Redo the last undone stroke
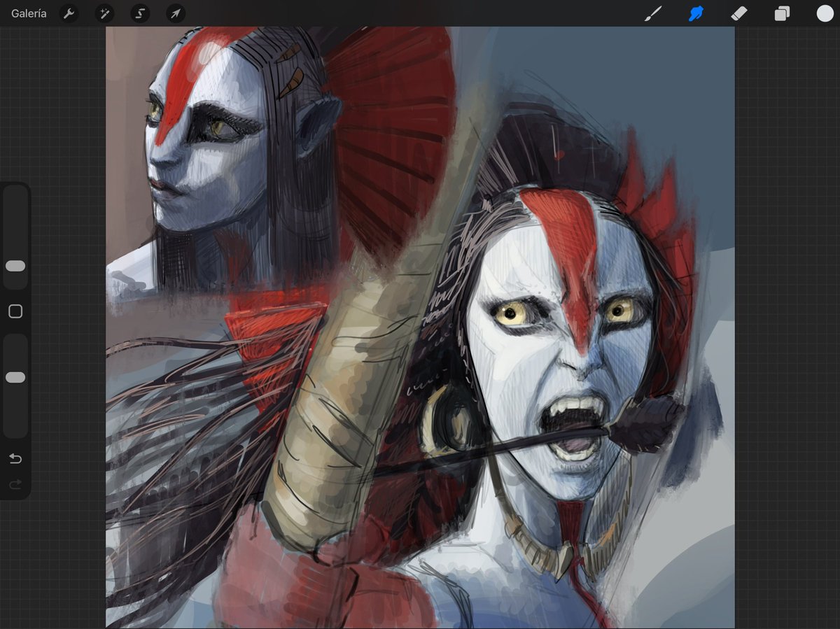This screenshot has width=840, height=629. pyautogui.click(x=15, y=484)
